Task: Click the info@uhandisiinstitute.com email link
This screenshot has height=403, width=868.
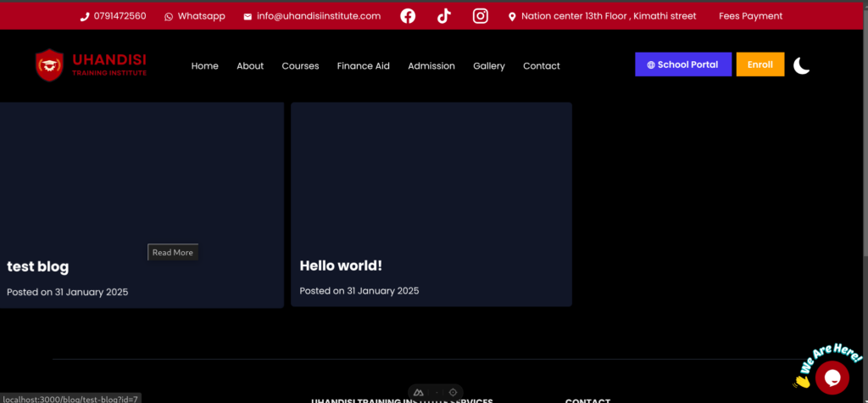Action: pyautogui.click(x=312, y=16)
